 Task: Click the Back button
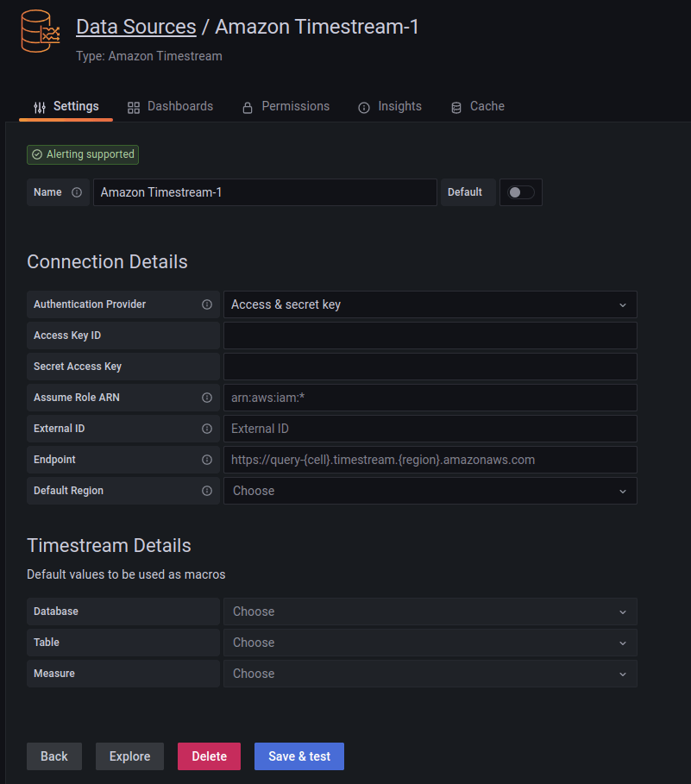pyautogui.click(x=54, y=756)
